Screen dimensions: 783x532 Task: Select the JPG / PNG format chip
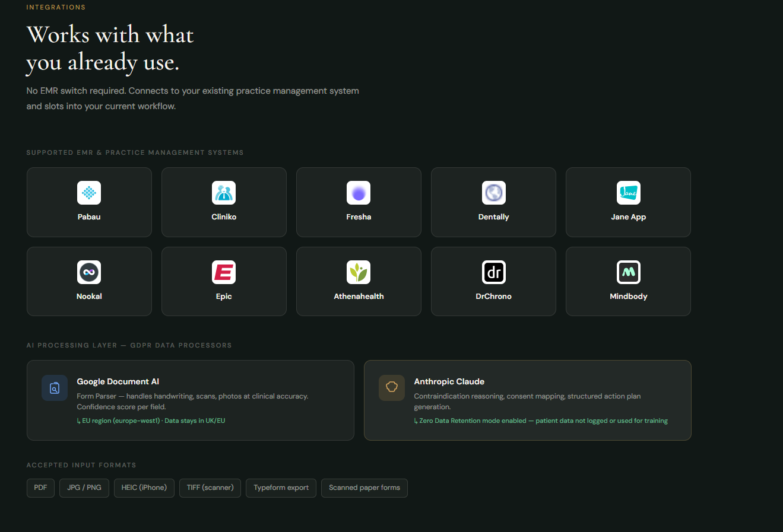(84, 488)
